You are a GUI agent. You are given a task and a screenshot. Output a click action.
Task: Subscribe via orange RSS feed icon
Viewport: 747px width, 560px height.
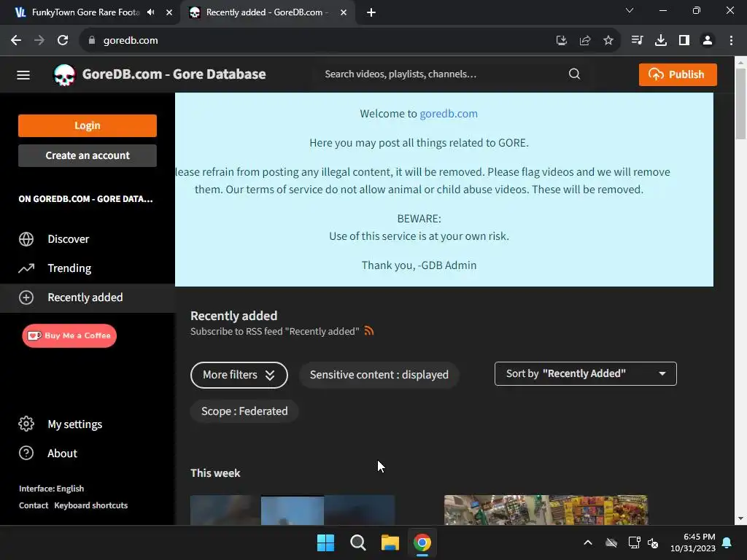[368, 330]
